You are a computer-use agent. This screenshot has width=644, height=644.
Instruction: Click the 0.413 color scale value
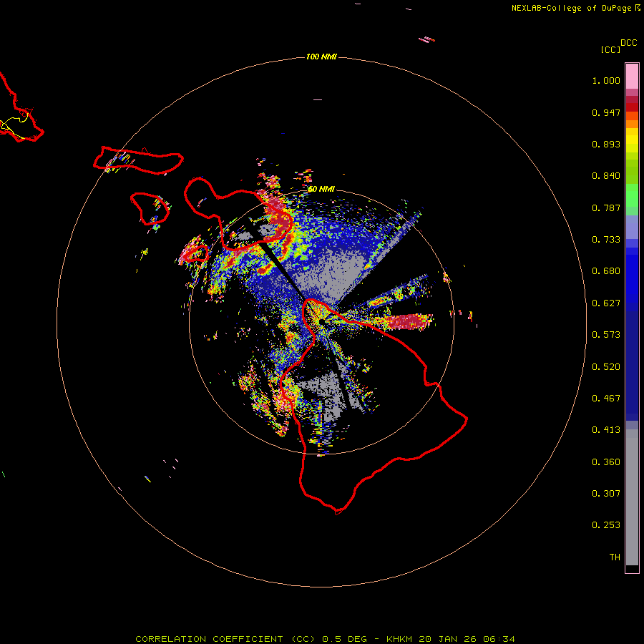pos(606,430)
